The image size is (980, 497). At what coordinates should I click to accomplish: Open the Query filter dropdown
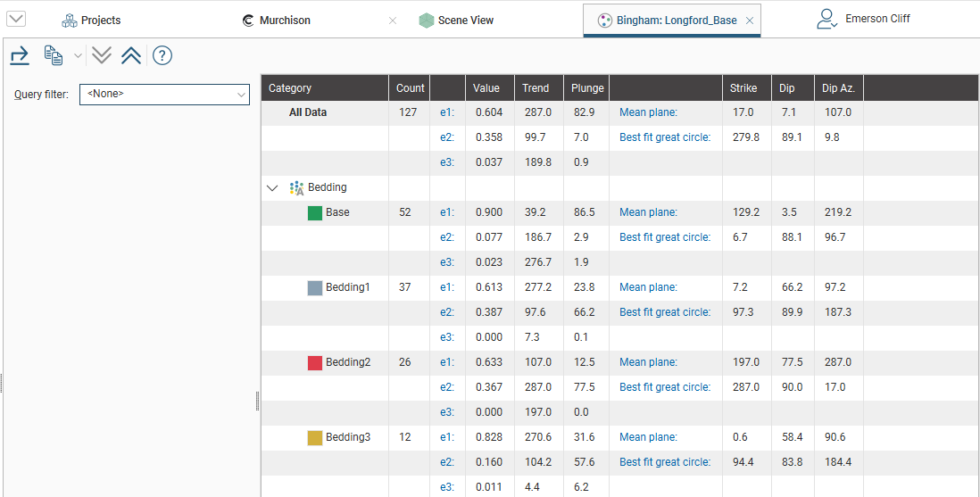click(164, 95)
